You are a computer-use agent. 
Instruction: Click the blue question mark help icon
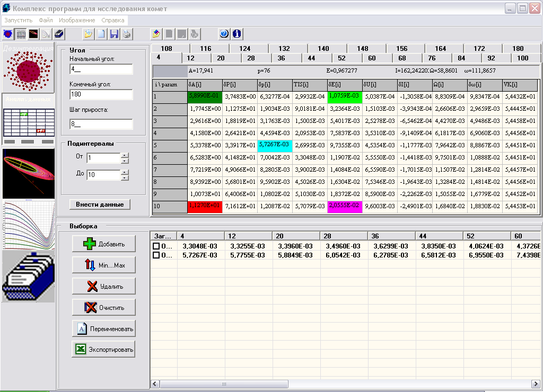tap(224, 34)
